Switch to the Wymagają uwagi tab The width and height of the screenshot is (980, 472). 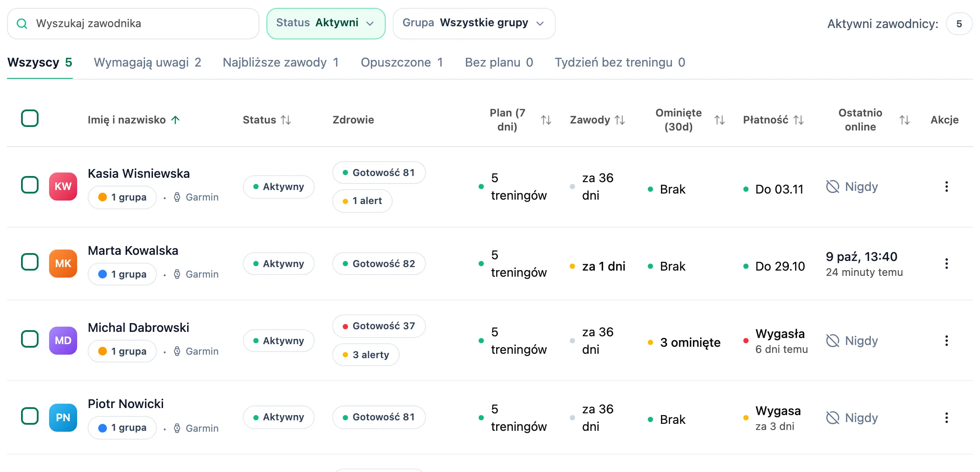(x=147, y=63)
